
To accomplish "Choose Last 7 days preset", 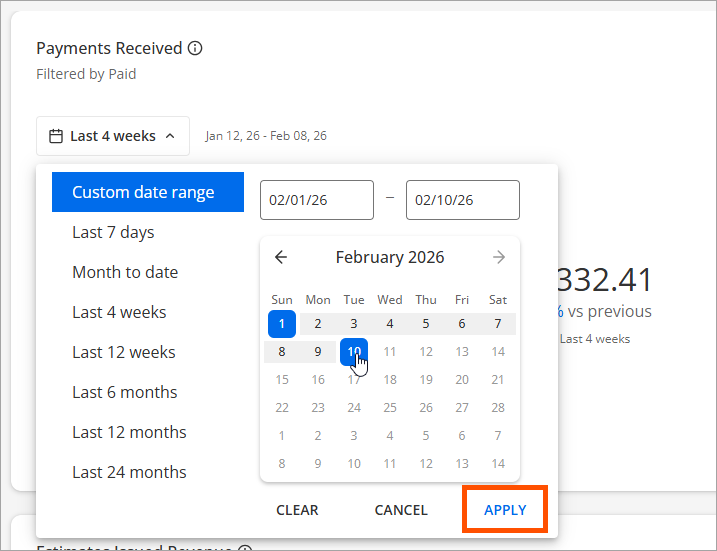I will tap(113, 232).
